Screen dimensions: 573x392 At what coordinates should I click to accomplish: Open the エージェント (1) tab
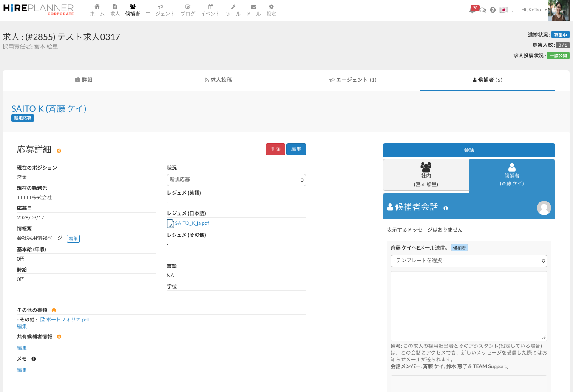pos(353,80)
